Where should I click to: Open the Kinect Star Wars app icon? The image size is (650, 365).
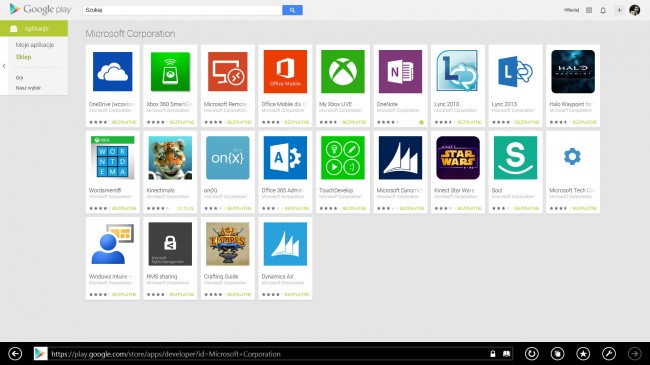[x=458, y=158]
